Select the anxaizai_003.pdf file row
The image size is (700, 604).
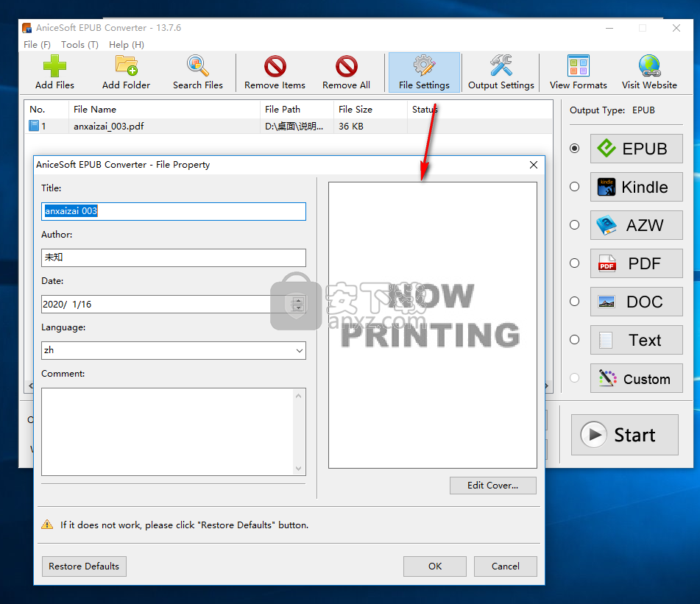(x=289, y=127)
